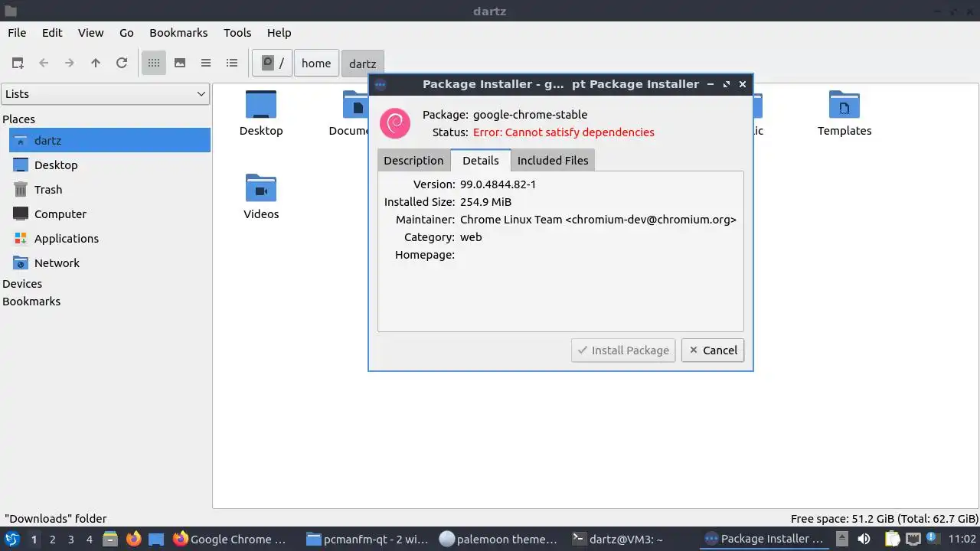Switch to thumbnail view mode

pos(180,63)
